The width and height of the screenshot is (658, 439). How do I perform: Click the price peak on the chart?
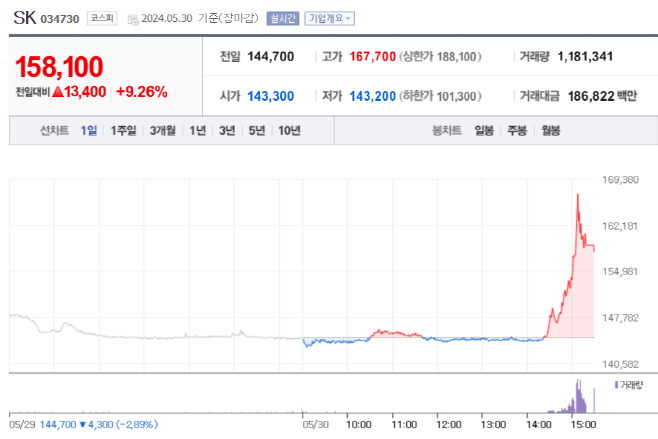[x=578, y=195]
